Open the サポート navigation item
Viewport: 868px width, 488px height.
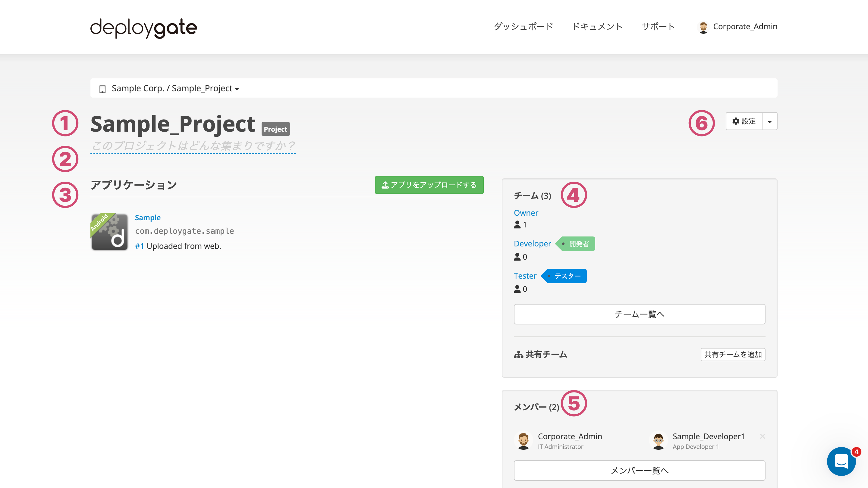(658, 27)
